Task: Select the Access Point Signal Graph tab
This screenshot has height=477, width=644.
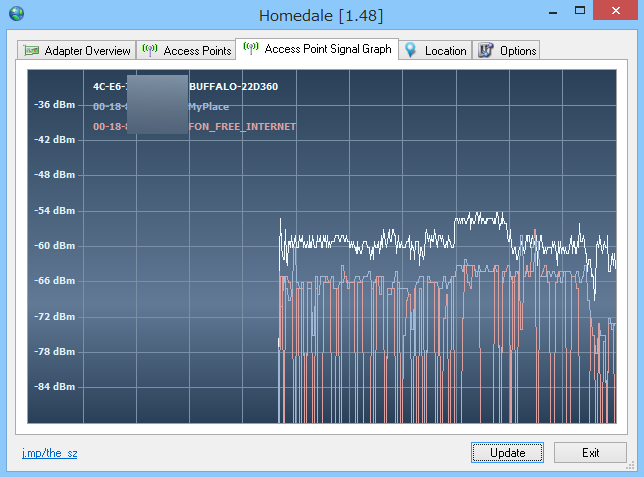Action: [x=317, y=49]
